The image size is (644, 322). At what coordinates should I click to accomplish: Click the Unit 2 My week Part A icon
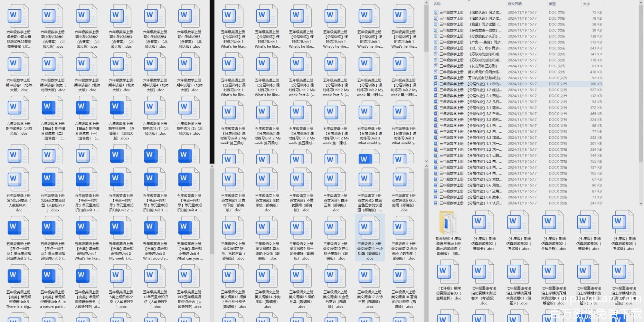tap(301, 64)
